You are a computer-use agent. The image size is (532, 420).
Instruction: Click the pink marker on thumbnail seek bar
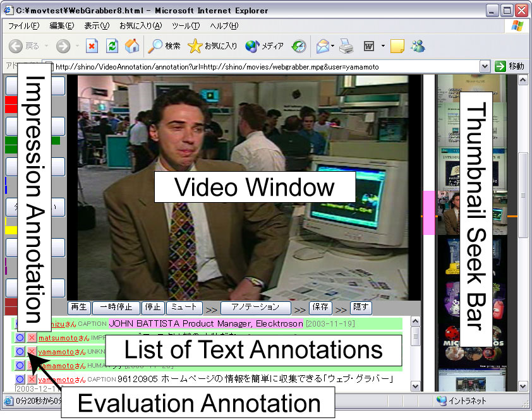coord(428,213)
